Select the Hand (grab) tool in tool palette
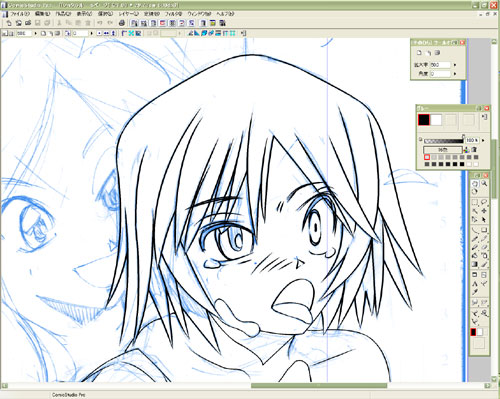500x399 pixels. 474,183
